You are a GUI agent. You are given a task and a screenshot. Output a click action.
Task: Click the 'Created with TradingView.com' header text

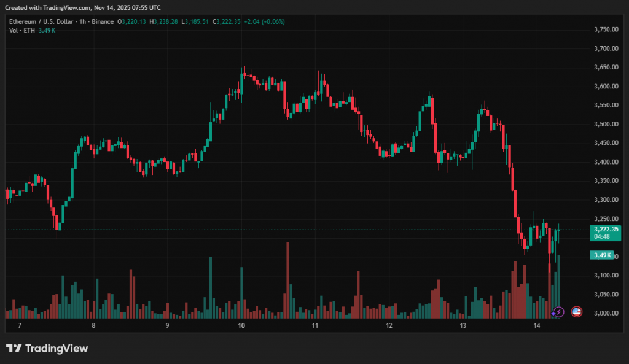coord(84,7)
